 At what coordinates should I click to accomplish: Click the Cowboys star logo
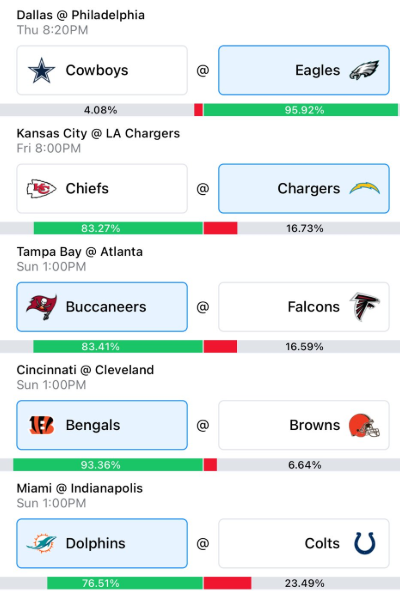point(41,70)
